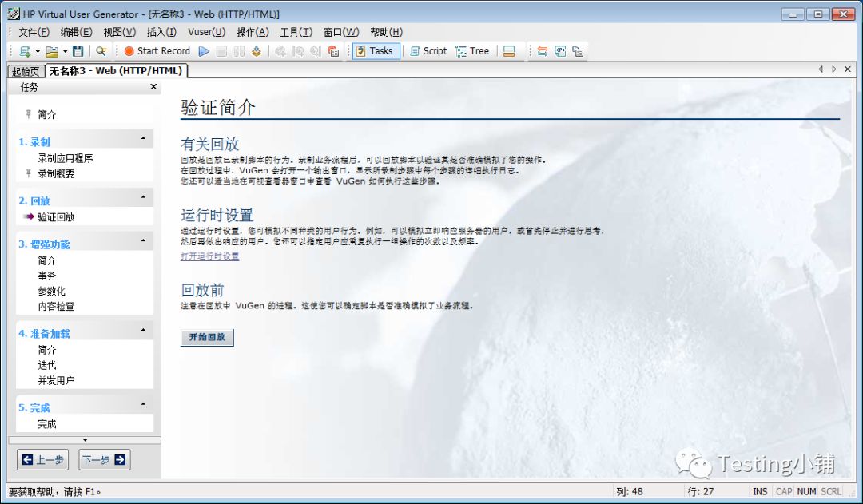The height and width of the screenshot is (504, 863).
Task: Go forward with 下一步 button
Action: (x=105, y=460)
